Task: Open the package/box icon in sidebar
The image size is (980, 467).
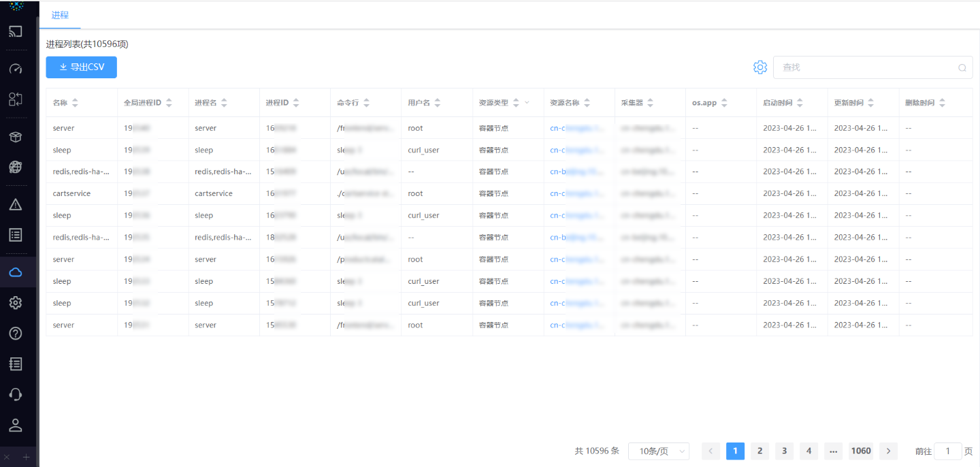Action: (15, 136)
